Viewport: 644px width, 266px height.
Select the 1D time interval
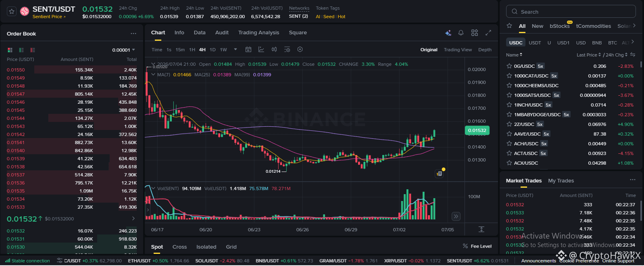213,50
